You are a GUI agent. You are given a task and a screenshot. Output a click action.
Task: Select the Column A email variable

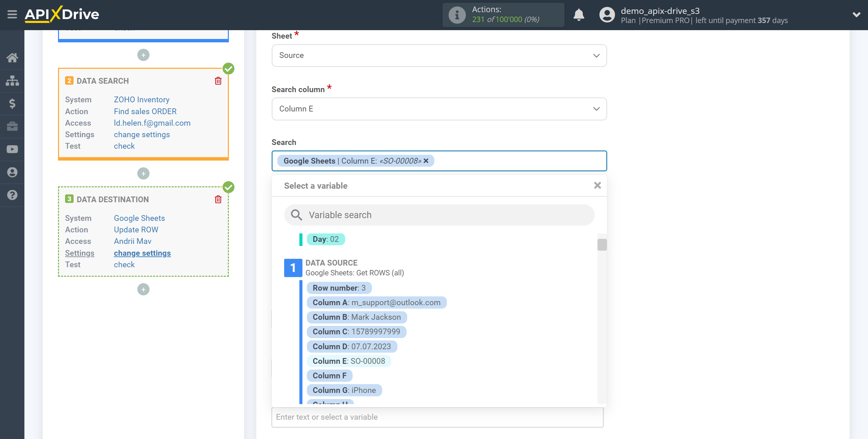(376, 302)
